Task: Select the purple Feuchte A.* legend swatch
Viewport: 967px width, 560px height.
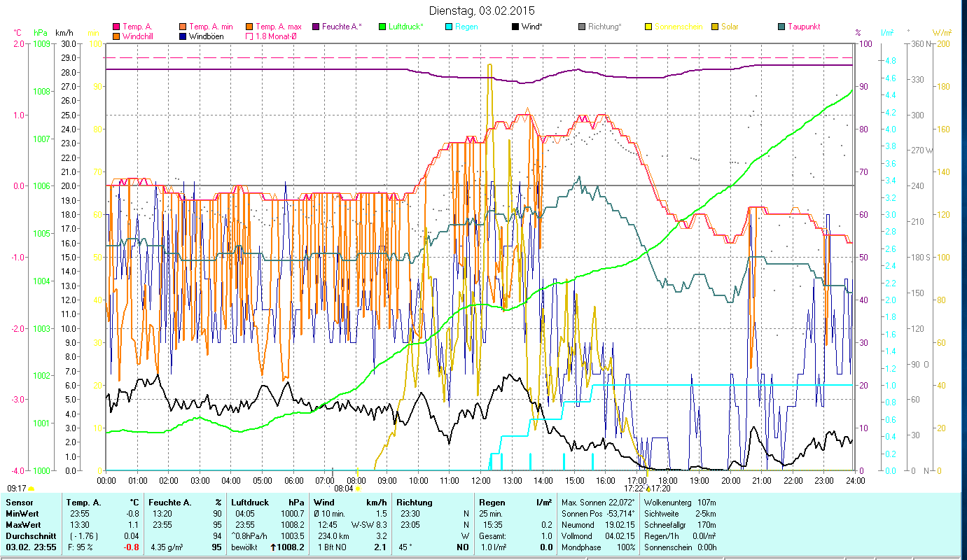Action: pos(315,27)
